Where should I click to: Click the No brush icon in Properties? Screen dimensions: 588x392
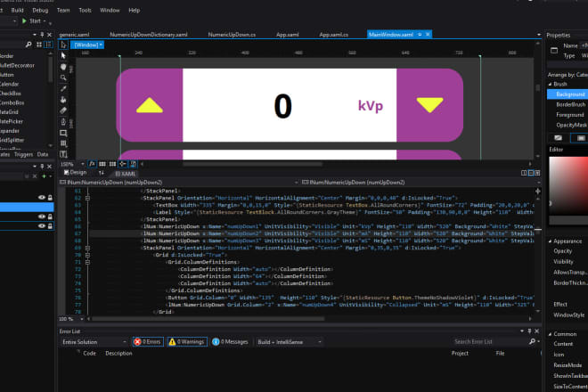tap(558, 138)
